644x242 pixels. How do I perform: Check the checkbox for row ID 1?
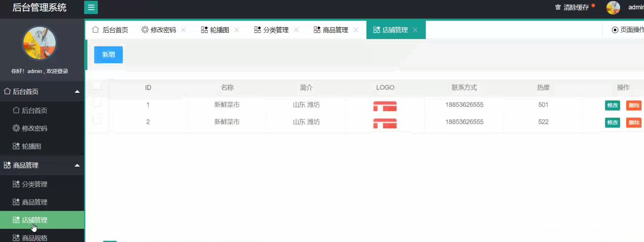click(x=97, y=103)
